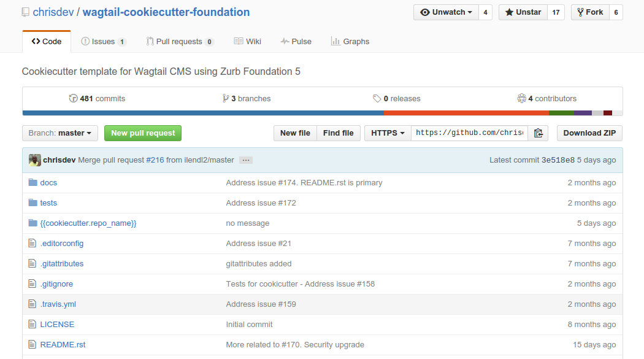Switch to the Issues tab

[104, 42]
